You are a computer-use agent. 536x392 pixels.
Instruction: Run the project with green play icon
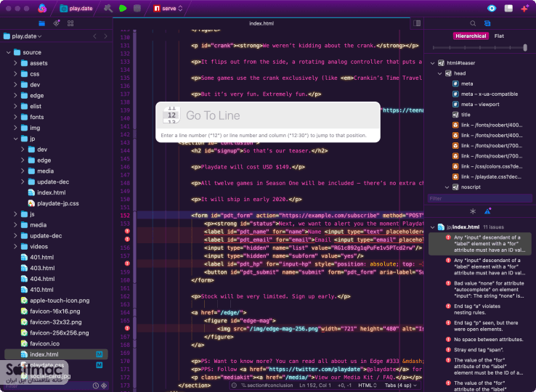click(123, 8)
